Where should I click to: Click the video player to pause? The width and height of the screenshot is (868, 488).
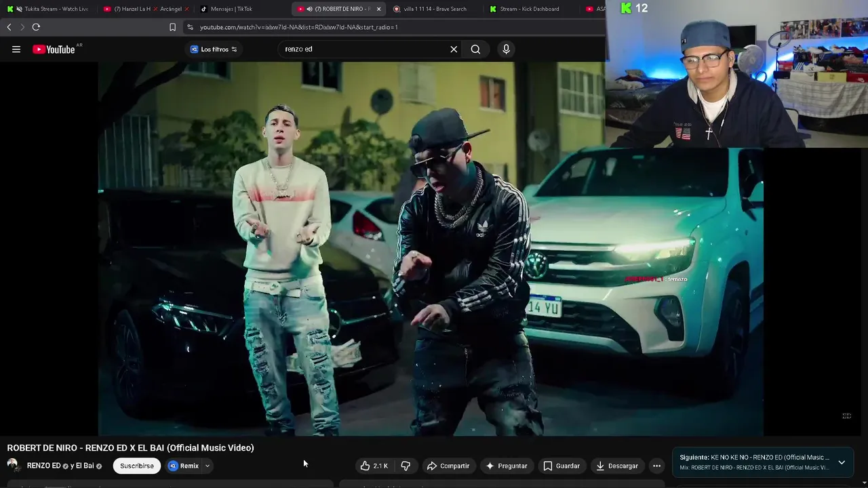pyautogui.click(x=431, y=248)
